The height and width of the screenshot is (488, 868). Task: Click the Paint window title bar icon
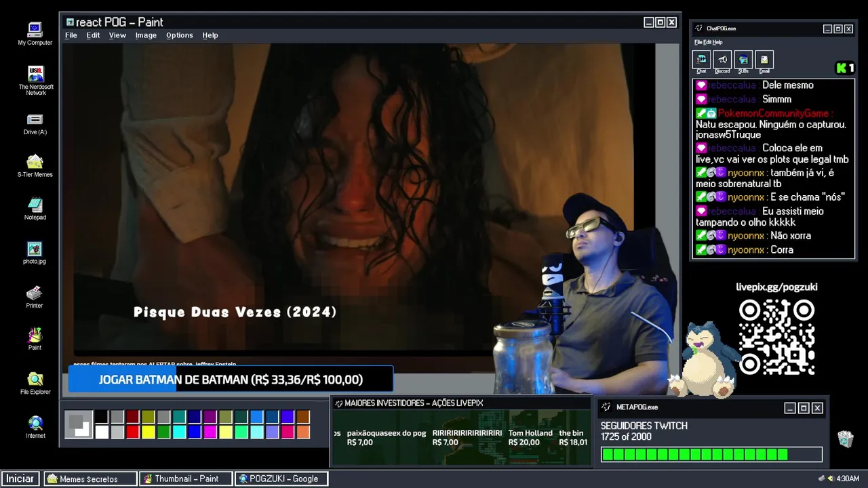(70, 22)
